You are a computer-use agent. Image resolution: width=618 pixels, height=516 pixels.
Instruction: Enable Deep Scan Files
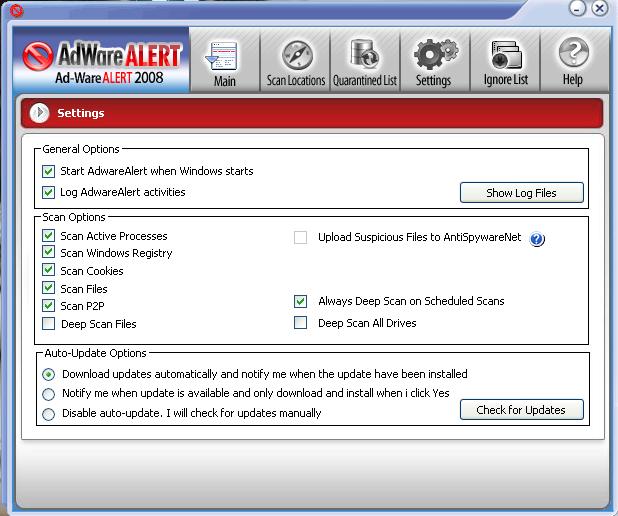(48, 324)
